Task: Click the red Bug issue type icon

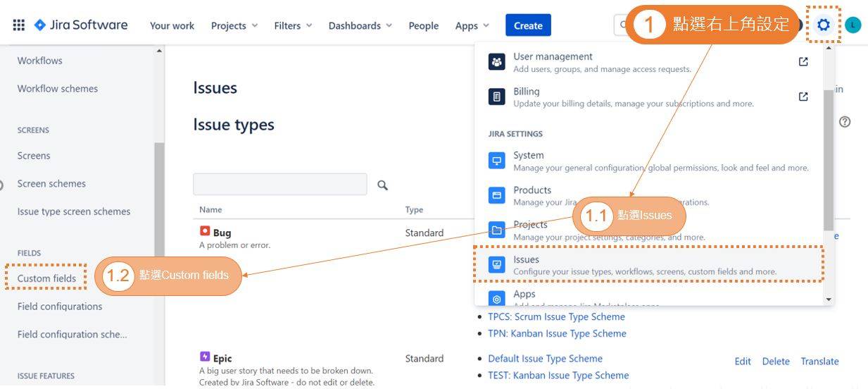Action: click(205, 230)
